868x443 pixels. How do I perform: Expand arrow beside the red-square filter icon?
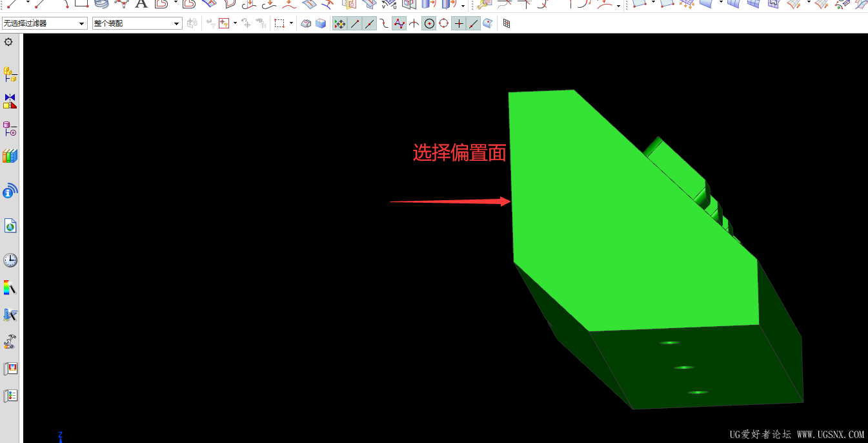click(x=235, y=24)
